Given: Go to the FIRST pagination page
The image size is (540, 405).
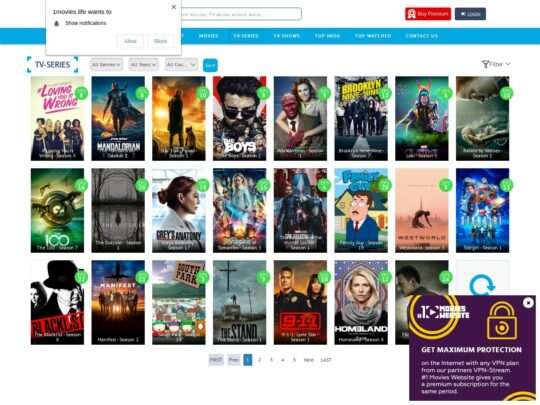Looking at the screenshot, I should (216, 360).
